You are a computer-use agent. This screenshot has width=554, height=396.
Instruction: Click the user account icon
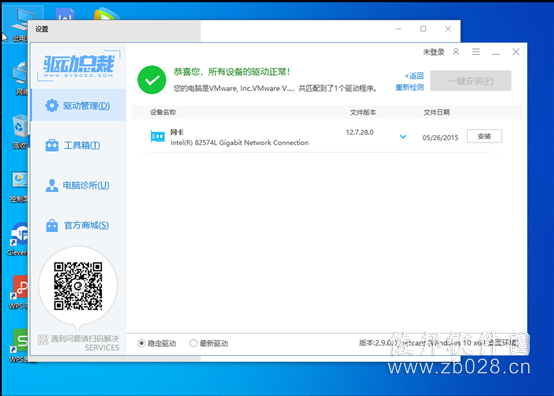coord(456,52)
